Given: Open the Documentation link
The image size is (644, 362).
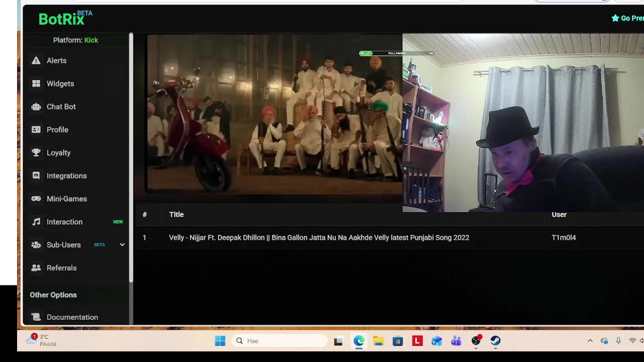Looking at the screenshot, I should 72,317.
